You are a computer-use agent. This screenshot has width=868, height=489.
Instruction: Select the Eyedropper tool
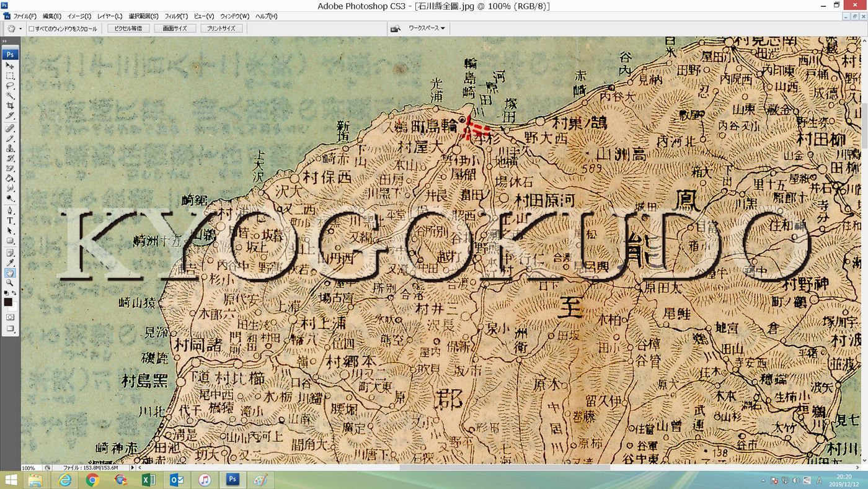(x=10, y=262)
